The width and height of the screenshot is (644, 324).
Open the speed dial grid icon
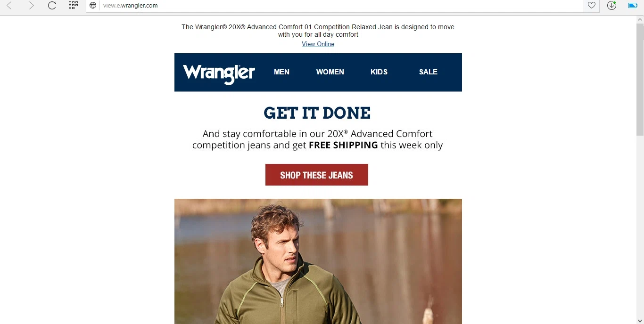73,6
